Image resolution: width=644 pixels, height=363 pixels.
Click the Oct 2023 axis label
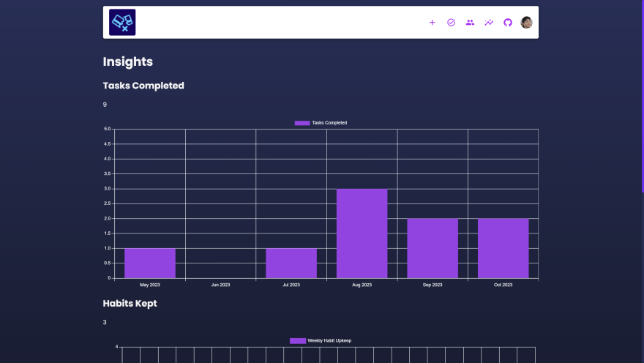click(x=503, y=285)
